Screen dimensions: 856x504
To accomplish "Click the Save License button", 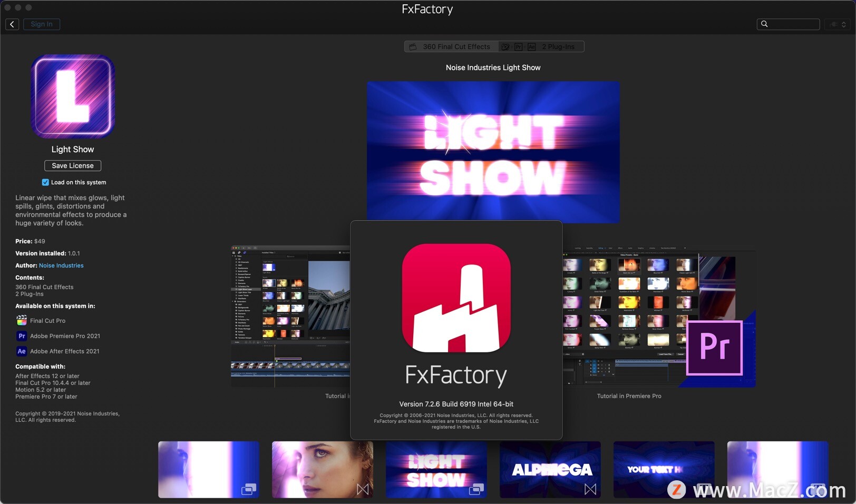I will pos(73,165).
